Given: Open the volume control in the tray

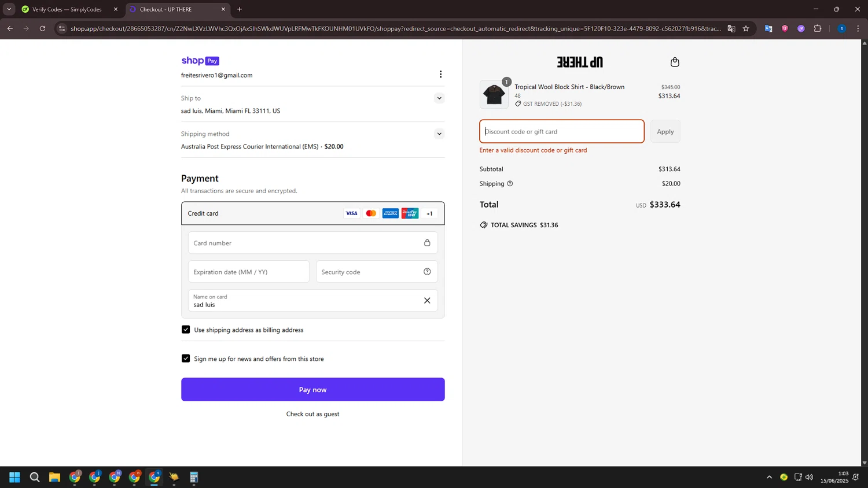Looking at the screenshot, I should pos(809,477).
